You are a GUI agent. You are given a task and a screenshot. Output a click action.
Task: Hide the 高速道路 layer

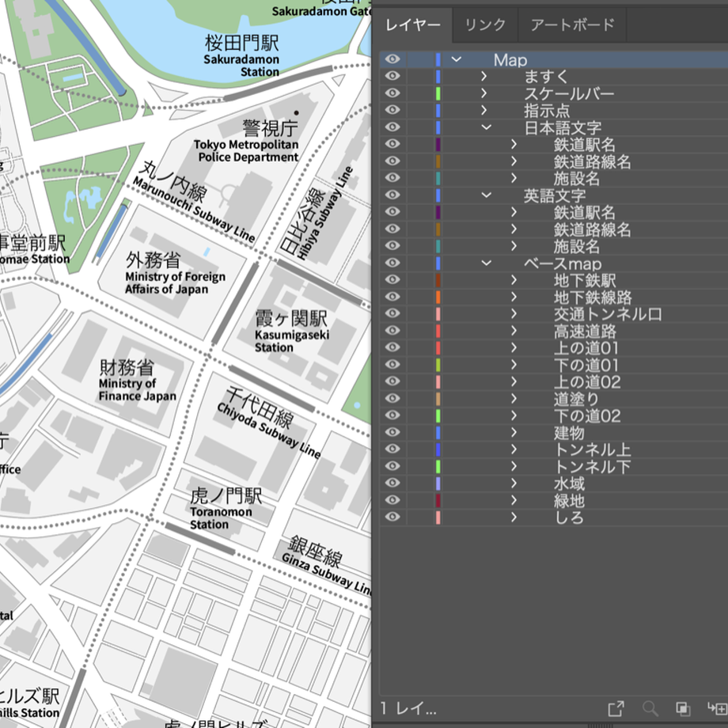[392, 331]
